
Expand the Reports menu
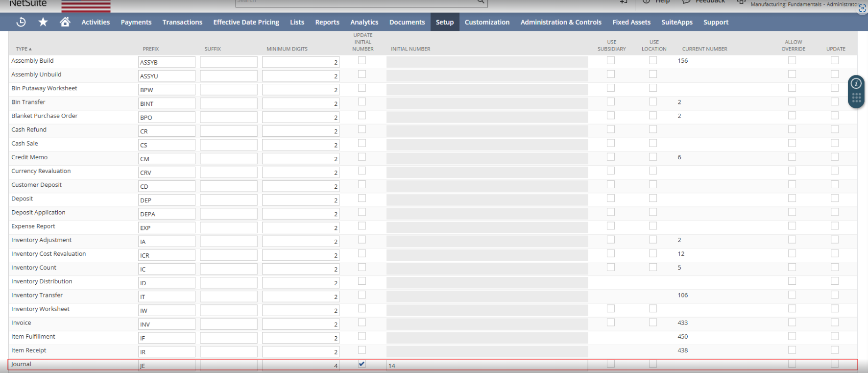pos(327,22)
